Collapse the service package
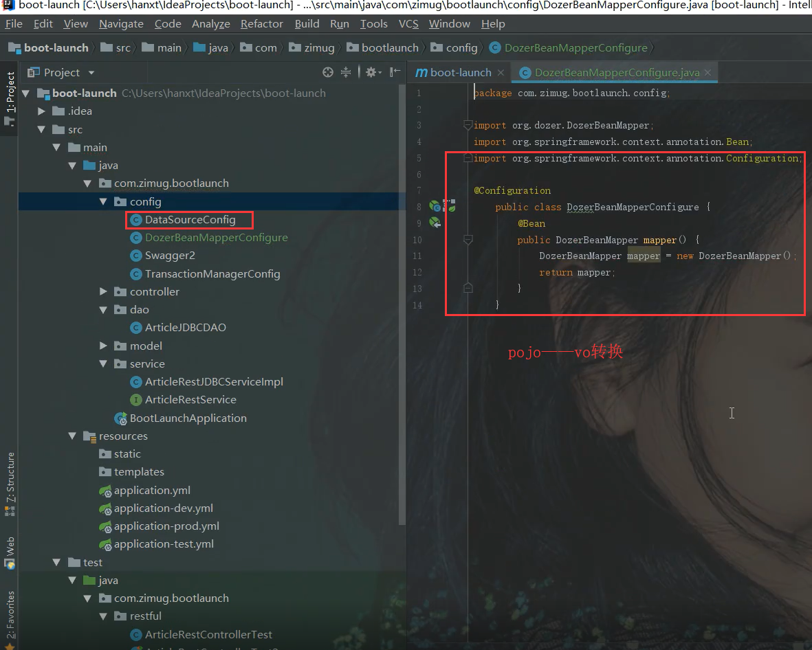The width and height of the screenshot is (812, 650). pos(103,363)
